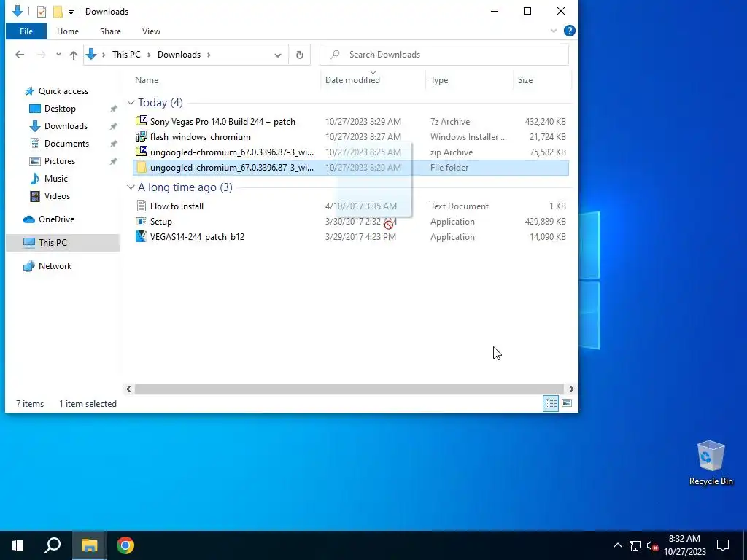Screen dimensions: 747x560
Task: Sort by the Date modified column header
Action: [352, 80]
